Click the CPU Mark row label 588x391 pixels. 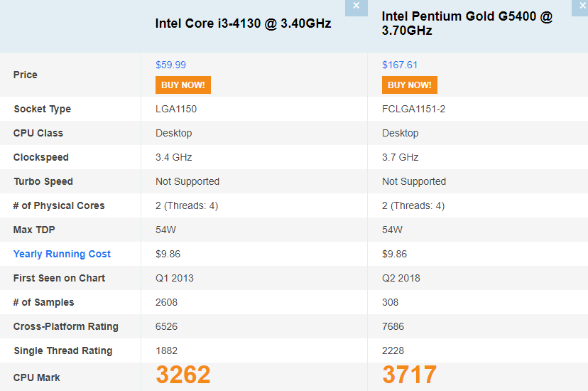[37, 377]
